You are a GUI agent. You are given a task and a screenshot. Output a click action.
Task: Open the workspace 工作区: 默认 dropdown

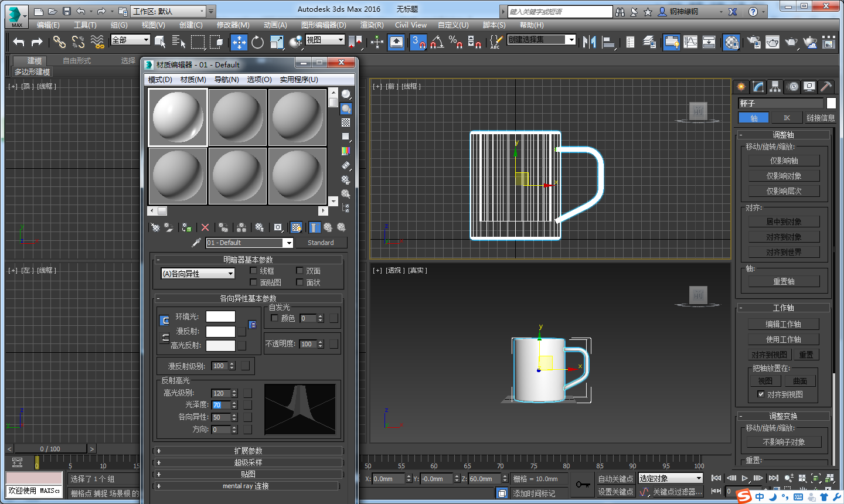pyautogui.click(x=169, y=11)
